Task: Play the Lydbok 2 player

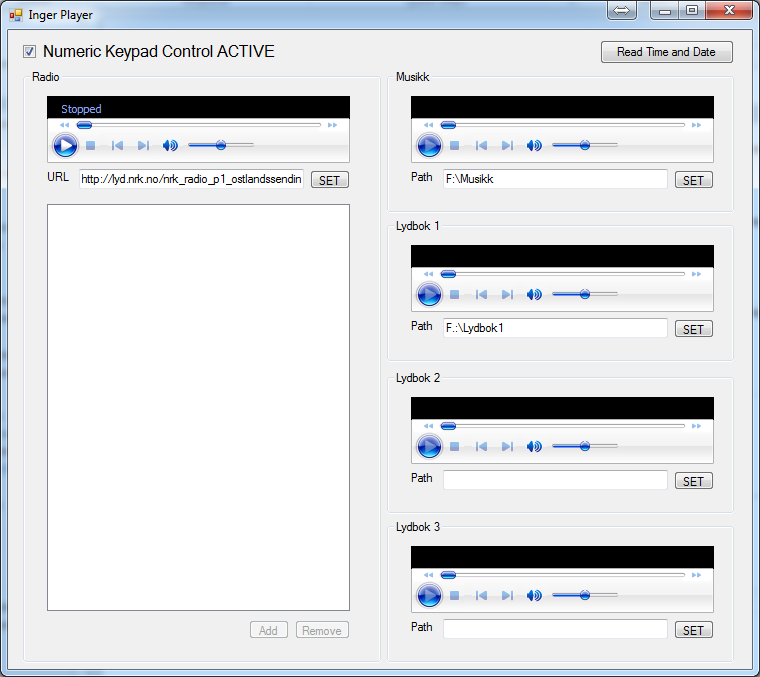Action: click(429, 446)
